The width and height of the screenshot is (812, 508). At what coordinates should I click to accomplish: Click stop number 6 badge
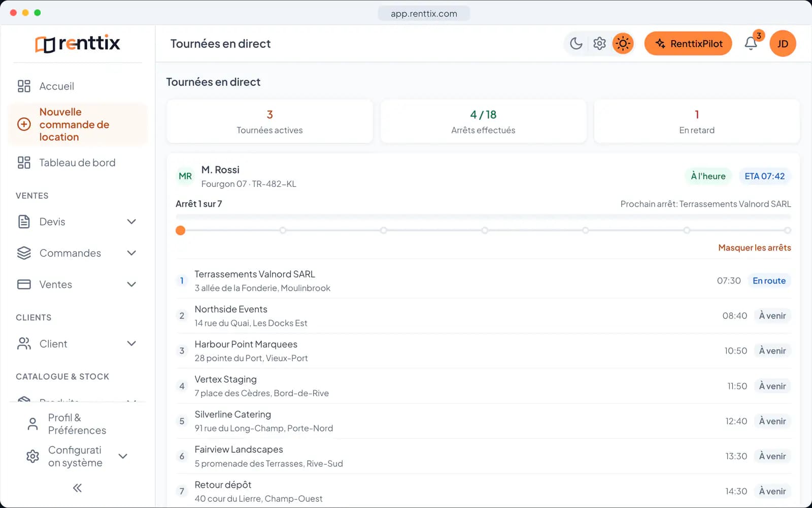(182, 456)
